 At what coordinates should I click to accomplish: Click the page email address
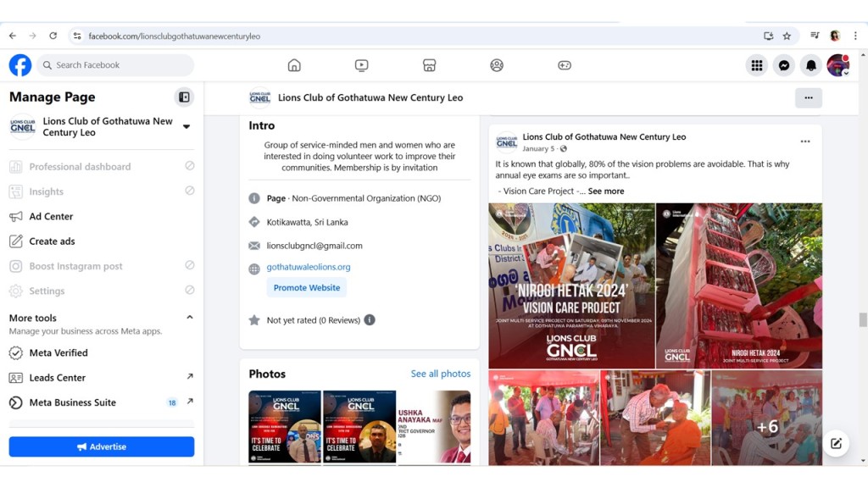tap(314, 246)
